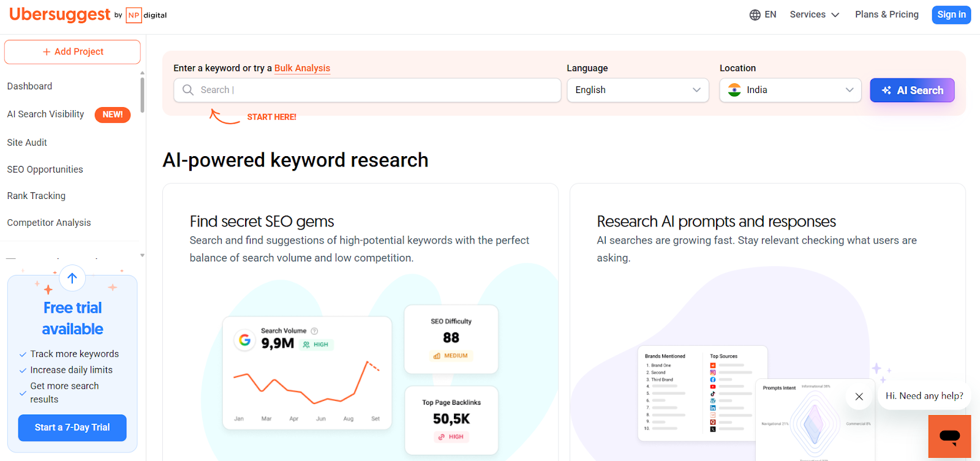Image resolution: width=980 pixels, height=461 pixels.
Task: Click the AI Search button
Action: click(912, 90)
